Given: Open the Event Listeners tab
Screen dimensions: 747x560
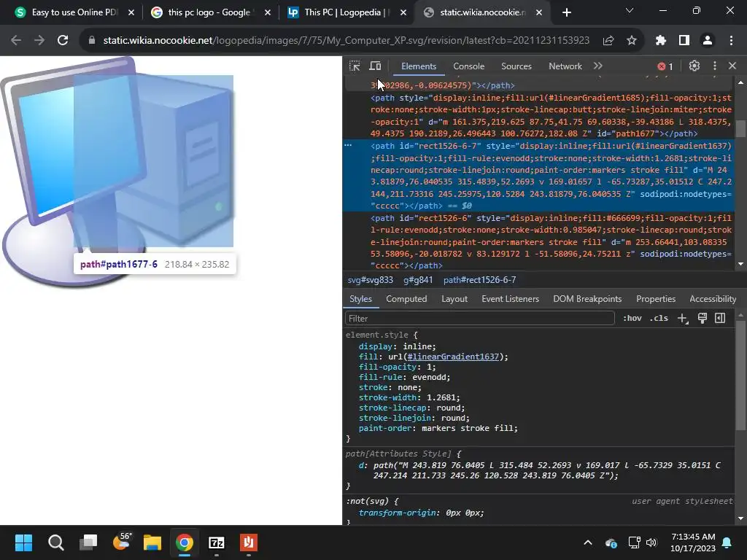Looking at the screenshot, I should tap(510, 298).
